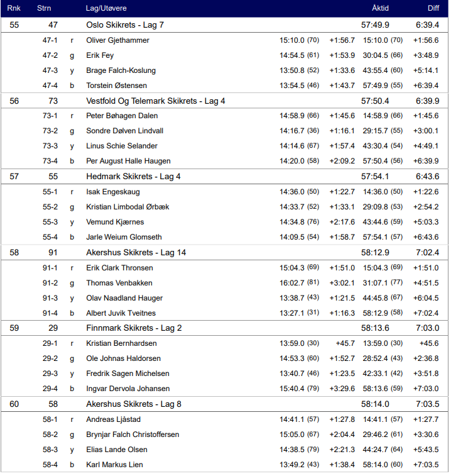Click on Sondre Dølven Lindvall
The height and width of the screenshot is (476, 451).
[x=124, y=131]
